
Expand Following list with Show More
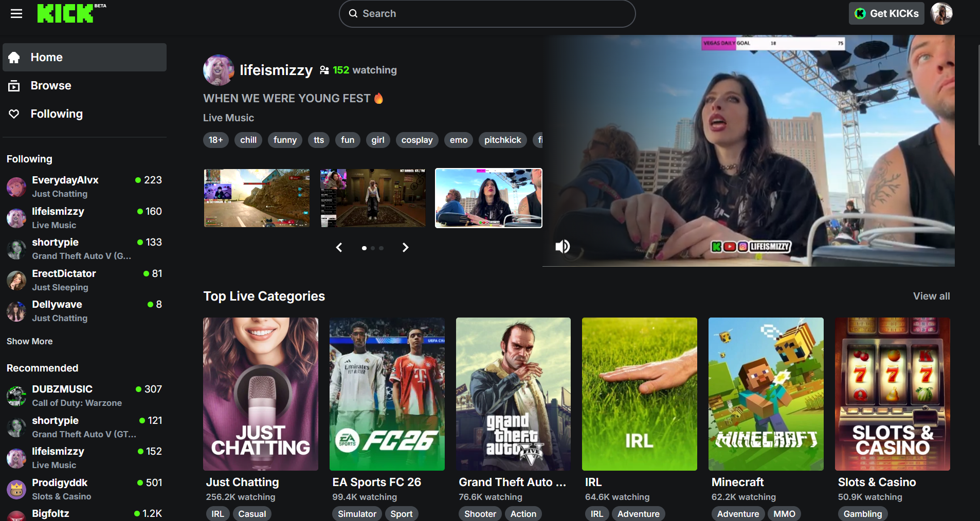(30, 341)
